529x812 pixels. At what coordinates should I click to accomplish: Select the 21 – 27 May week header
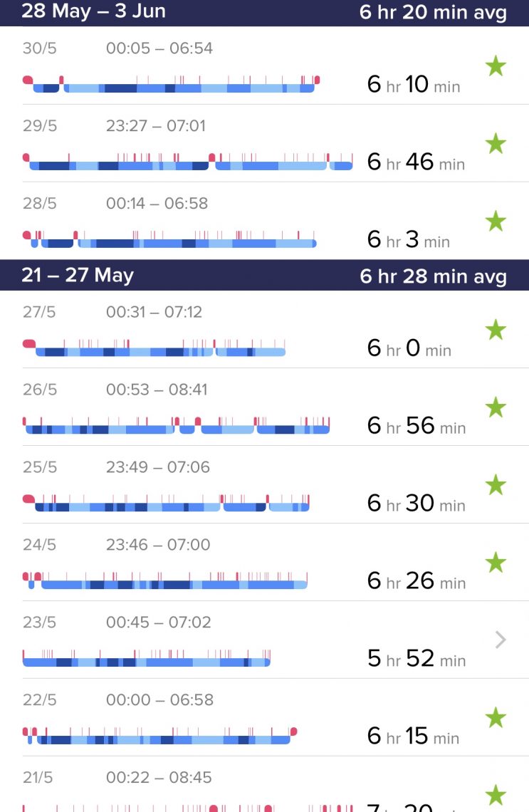(265, 275)
